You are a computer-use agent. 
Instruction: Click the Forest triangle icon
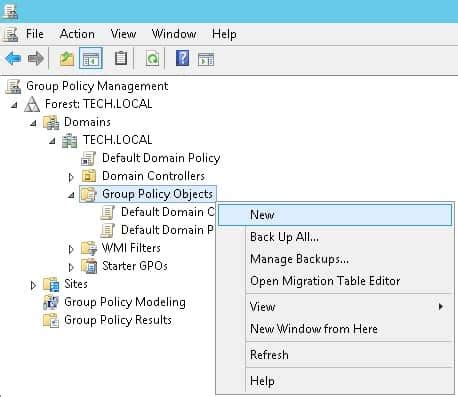[x=32, y=104]
